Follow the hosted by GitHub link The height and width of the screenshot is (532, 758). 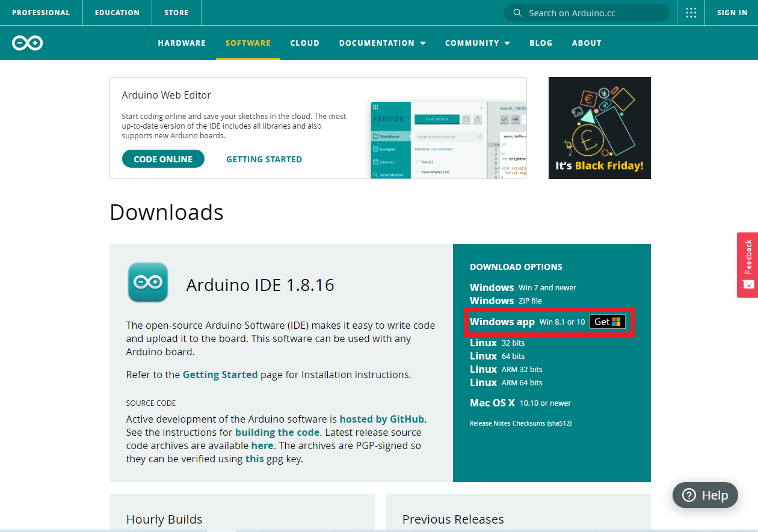click(x=382, y=419)
